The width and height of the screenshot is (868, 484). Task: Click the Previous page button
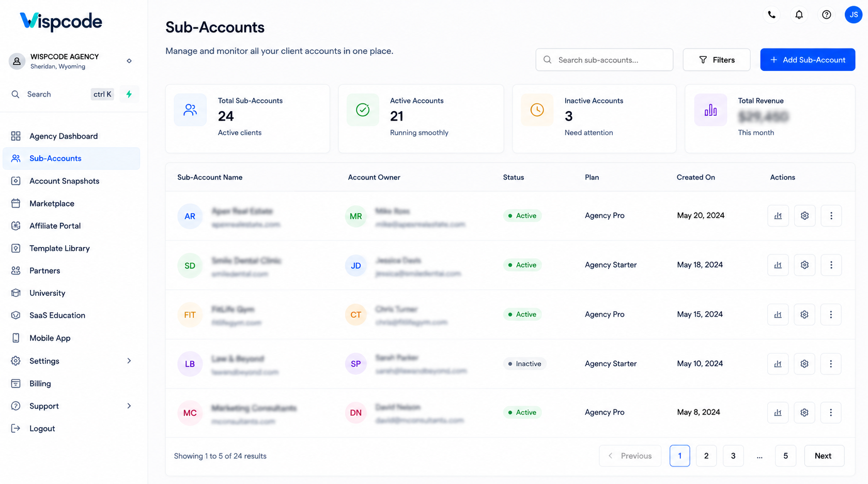[630, 456]
